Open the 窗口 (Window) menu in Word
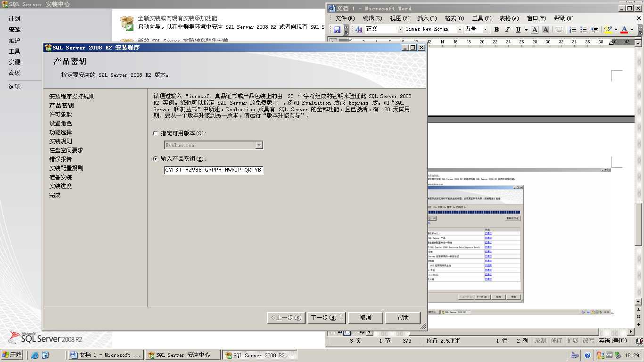Viewport: 644px width, 362px height. pyautogui.click(x=536, y=18)
